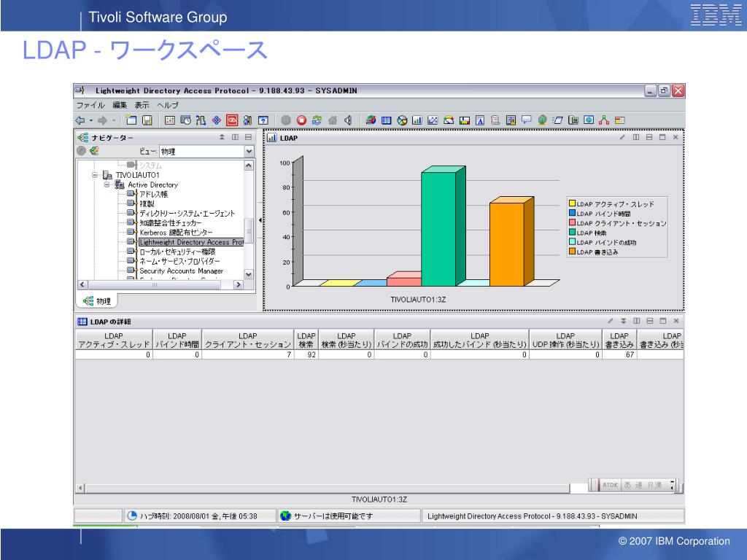This screenshot has width=747, height=560.
Task: Click the speech bubble message console icon
Action: pos(527,120)
